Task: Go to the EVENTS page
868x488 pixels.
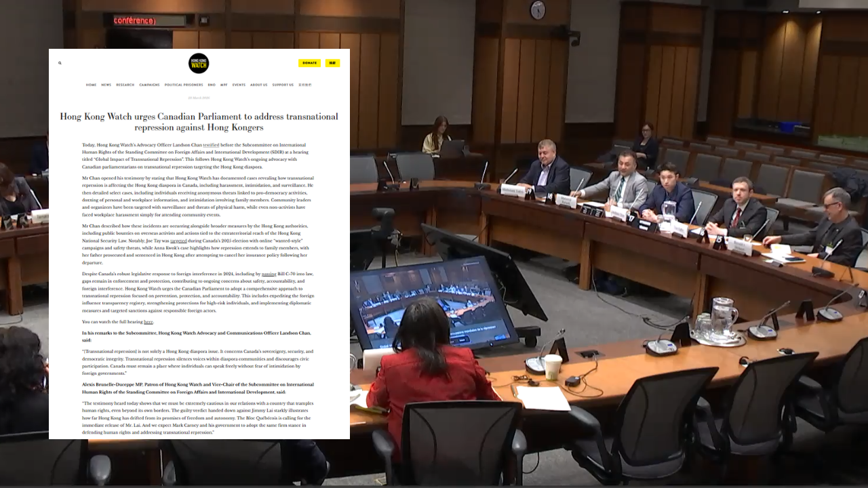Action: [x=239, y=85]
